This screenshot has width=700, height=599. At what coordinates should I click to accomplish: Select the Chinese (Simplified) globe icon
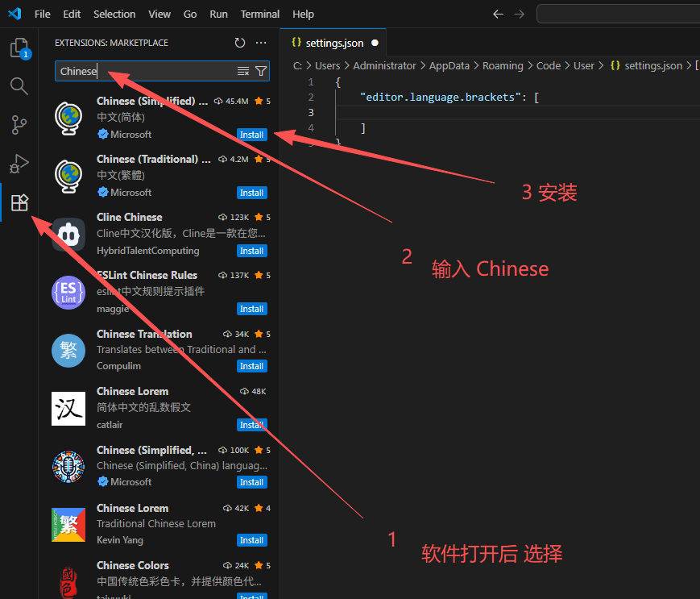[x=68, y=118]
